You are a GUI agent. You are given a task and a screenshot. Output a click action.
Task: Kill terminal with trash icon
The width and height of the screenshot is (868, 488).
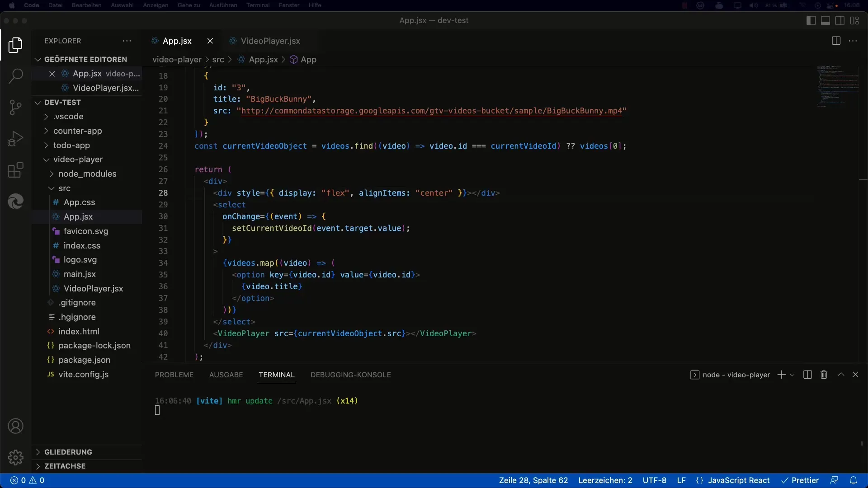click(x=824, y=375)
